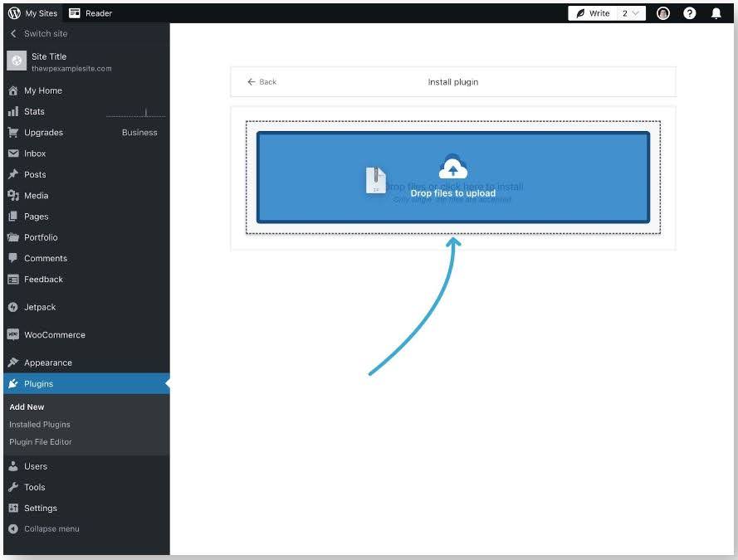
Task: Click the Posts pencil icon in the sidebar
Action: point(13,174)
